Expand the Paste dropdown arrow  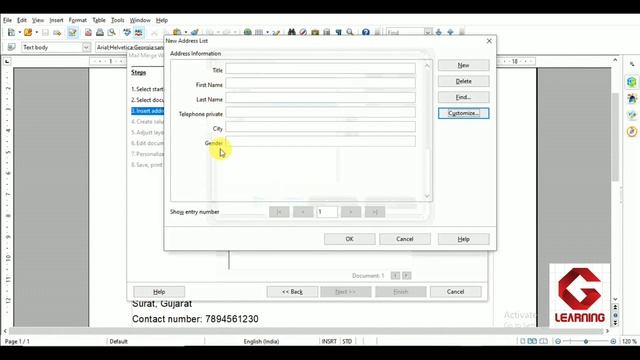[186, 32]
